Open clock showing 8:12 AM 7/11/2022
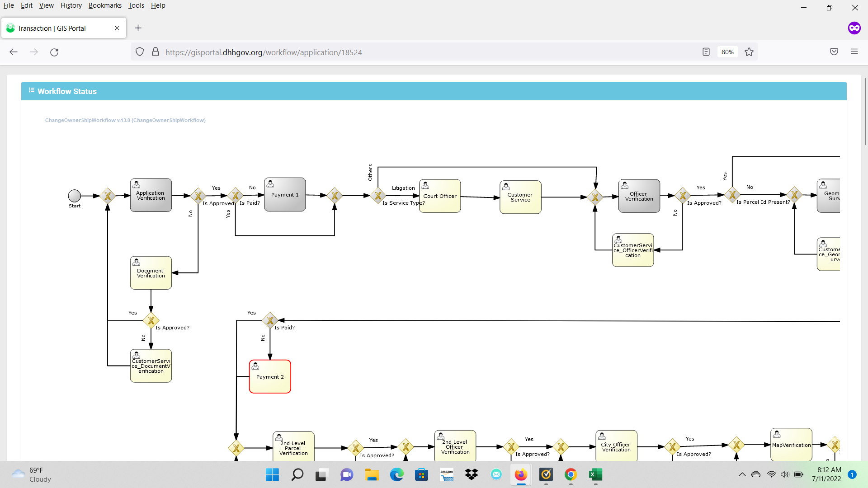Screen dimensions: 868x488 tap(826, 474)
